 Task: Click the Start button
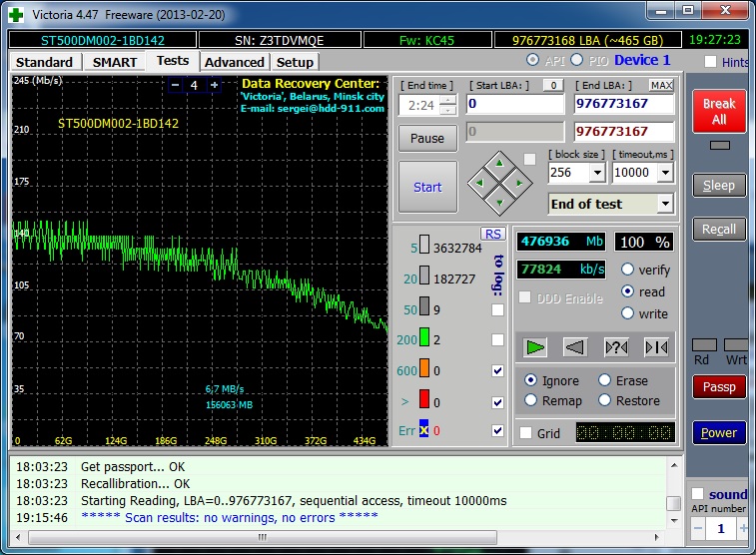(x=427, y=187)
